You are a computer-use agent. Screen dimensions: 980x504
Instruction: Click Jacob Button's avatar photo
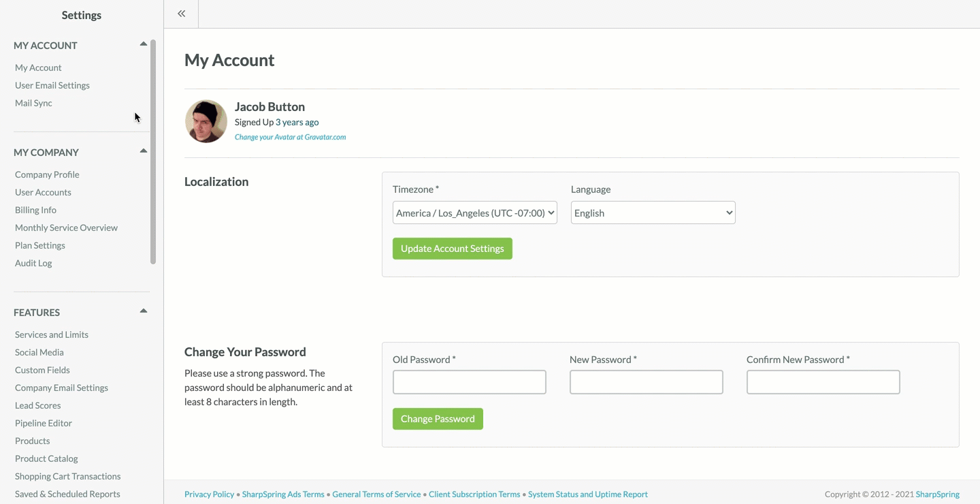[x=206, y=121]
